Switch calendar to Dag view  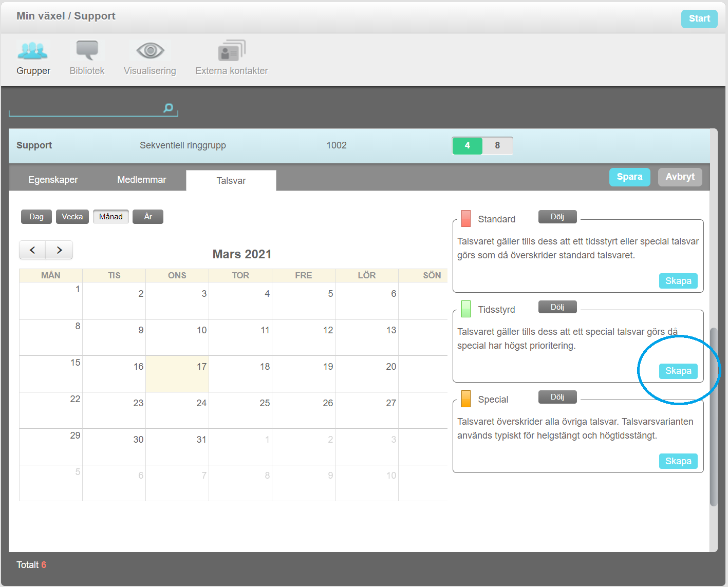36,217
